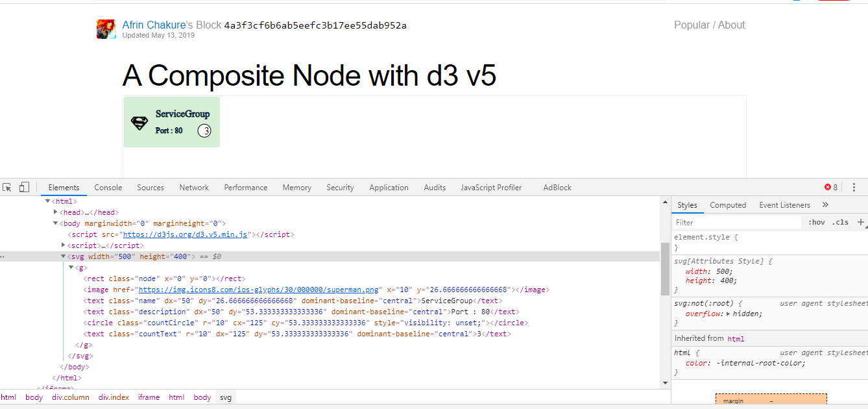Open the Popular link

click(x=692, y=25)
